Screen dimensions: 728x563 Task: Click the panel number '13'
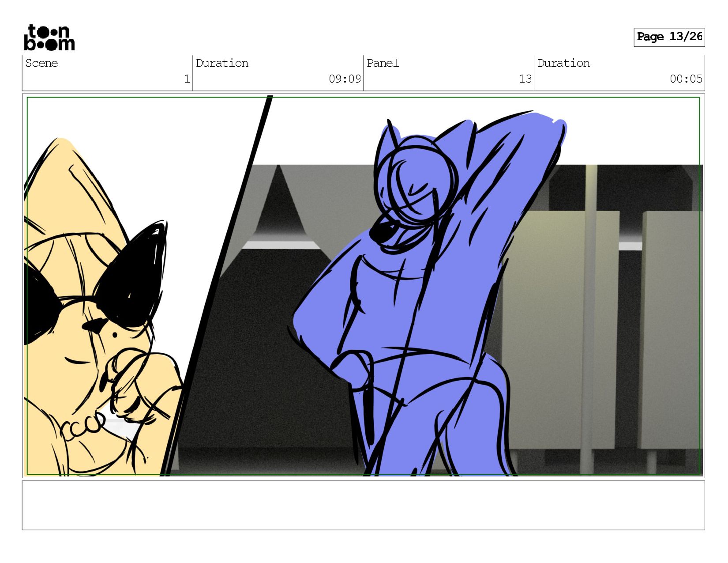click(525, 79)
